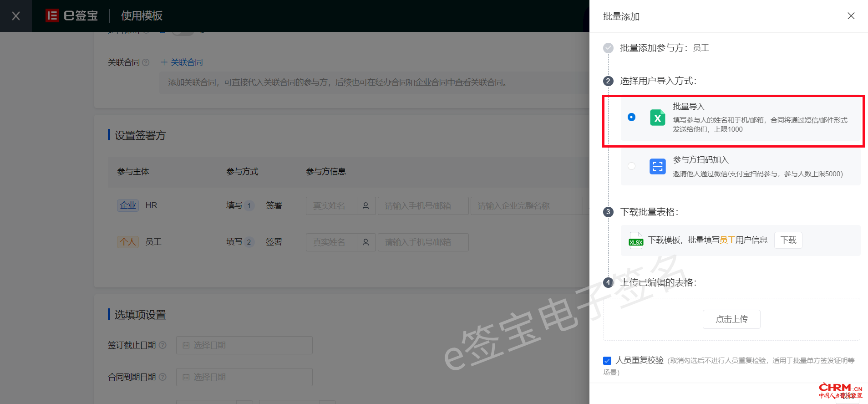Click the e签宝 logo in header

pos(72,16)
